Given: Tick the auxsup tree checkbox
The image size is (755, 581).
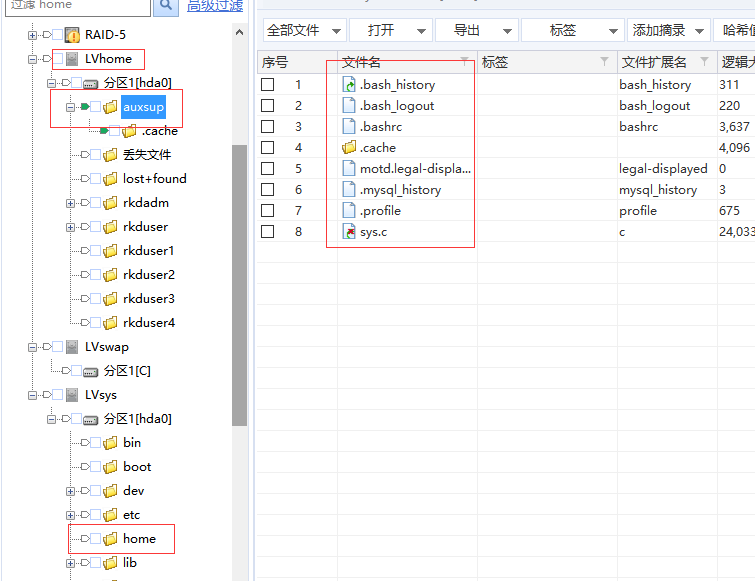Looking at the screenshot, I should (96, 107).
